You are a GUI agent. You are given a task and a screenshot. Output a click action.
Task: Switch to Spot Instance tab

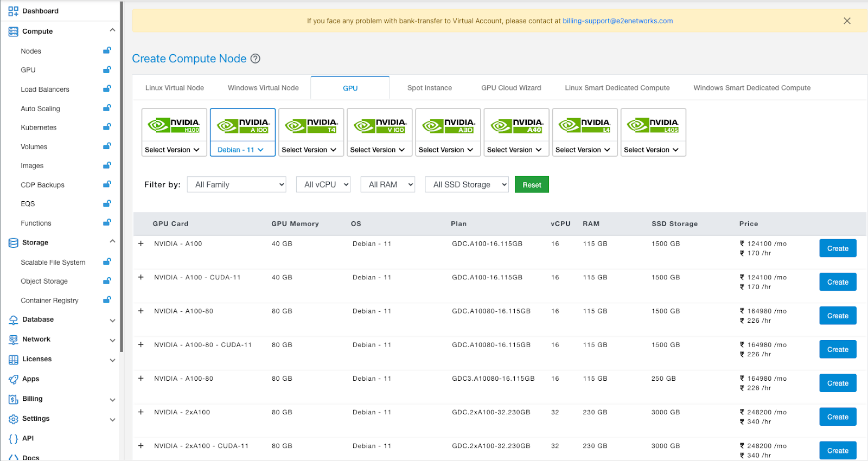[430, 88]
